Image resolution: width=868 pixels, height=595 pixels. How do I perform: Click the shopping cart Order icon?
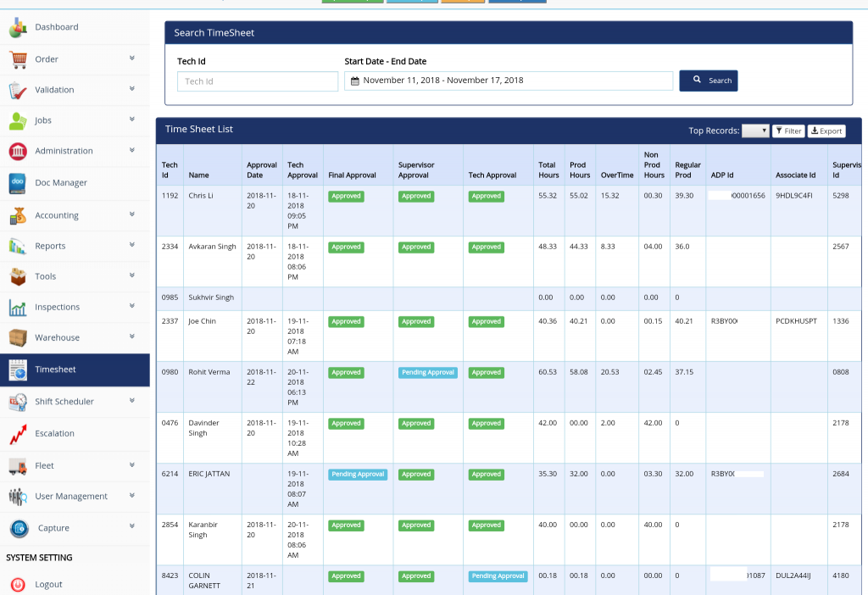point(17,58)
